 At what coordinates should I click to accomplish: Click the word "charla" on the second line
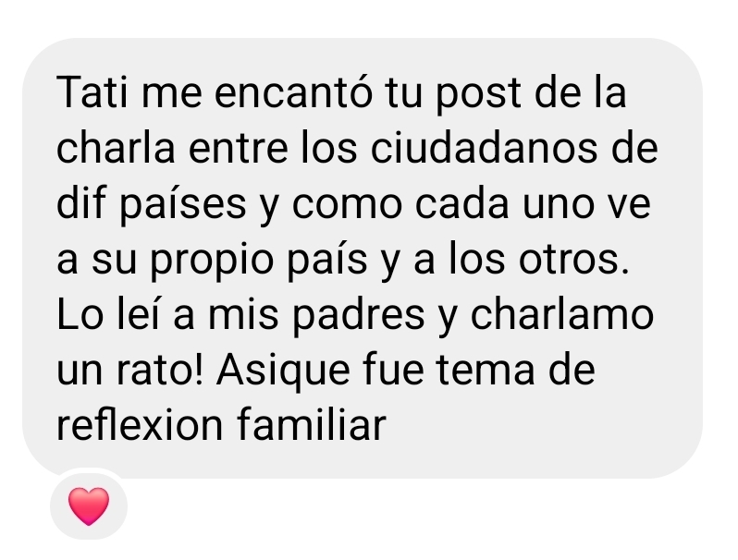(116, 147)
